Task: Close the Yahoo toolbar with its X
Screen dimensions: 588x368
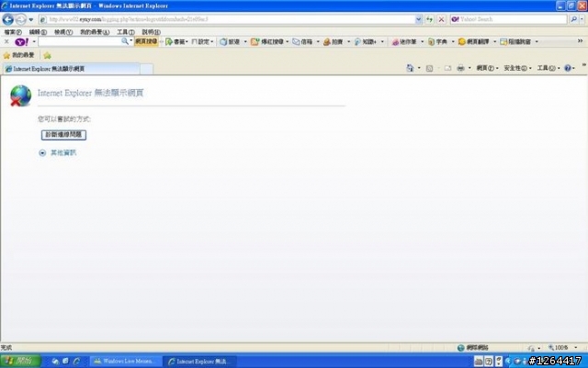Action: coord(6,41)
